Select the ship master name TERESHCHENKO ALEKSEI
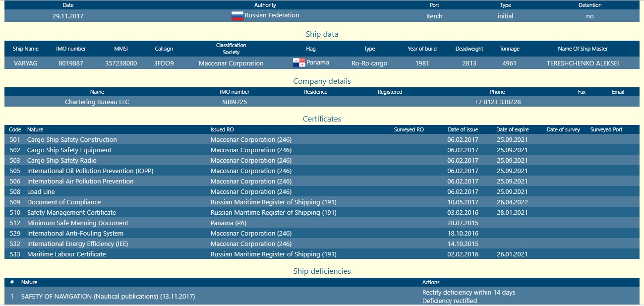Viewport: 644px width, 306px height. pos(583,63)
